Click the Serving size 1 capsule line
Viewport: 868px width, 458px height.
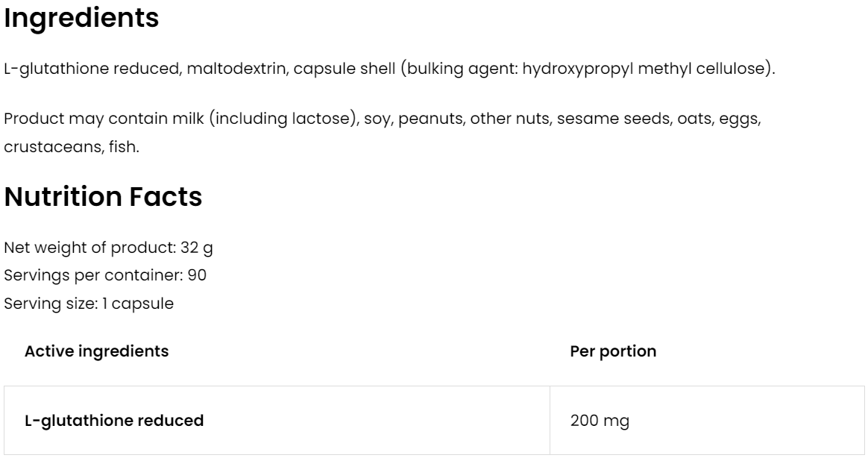89,304
